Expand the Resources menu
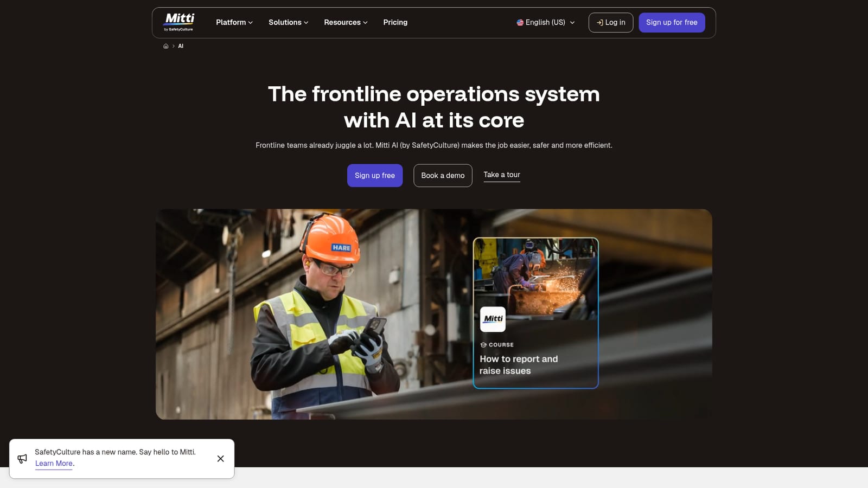The image size is (868, 488). click(x=346, y=22)
